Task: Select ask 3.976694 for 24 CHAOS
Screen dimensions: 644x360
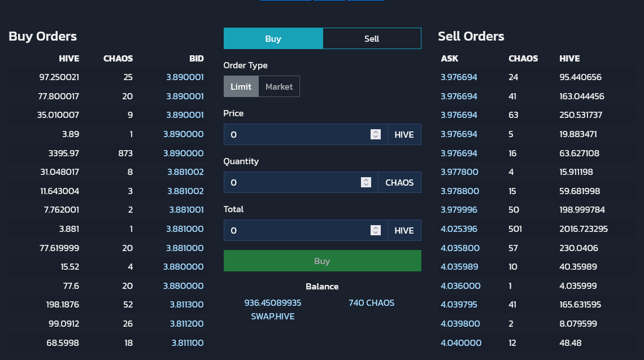Action: tap(459, 77)
